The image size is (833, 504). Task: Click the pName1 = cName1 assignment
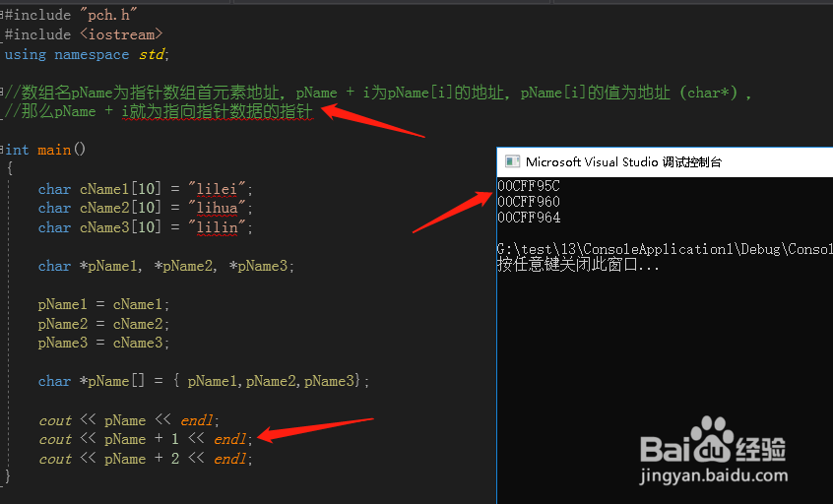(x=103, y=304)
